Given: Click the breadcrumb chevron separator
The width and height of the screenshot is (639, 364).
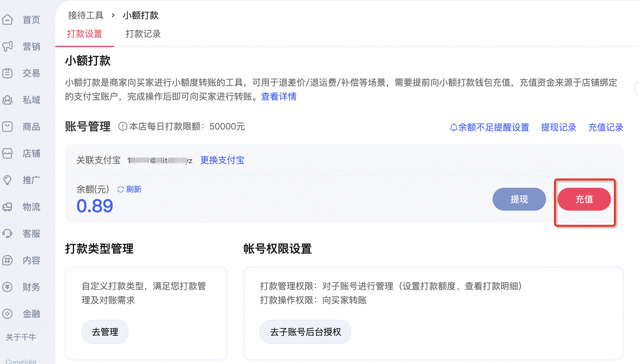Looking at the screenshot, I should (113, 15).
